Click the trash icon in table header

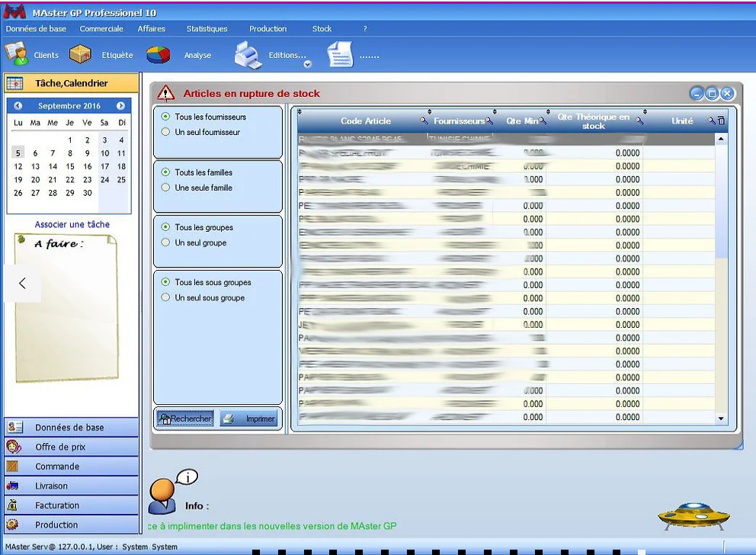click(x=721, y=120)
